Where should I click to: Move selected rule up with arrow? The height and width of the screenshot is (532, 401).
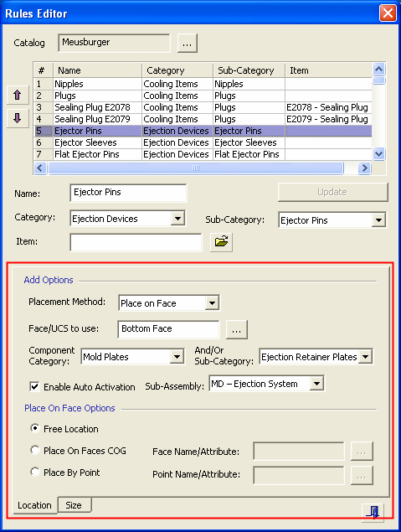point(18,95)
